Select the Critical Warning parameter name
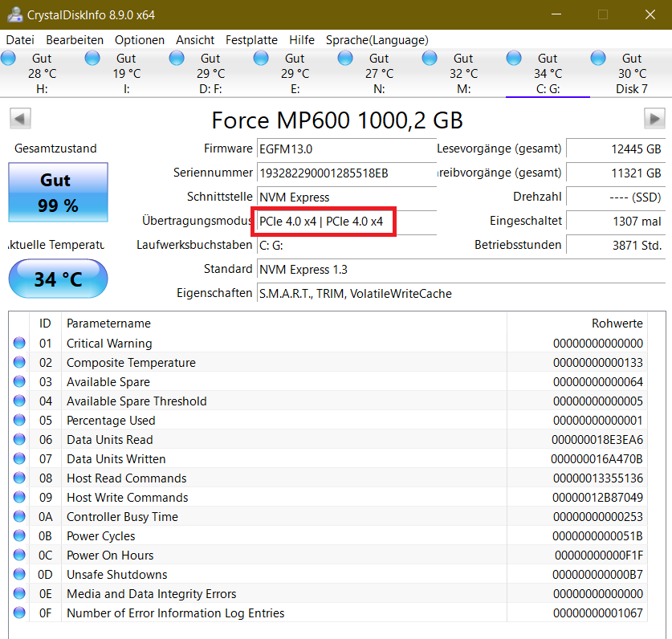 (109, 344)
